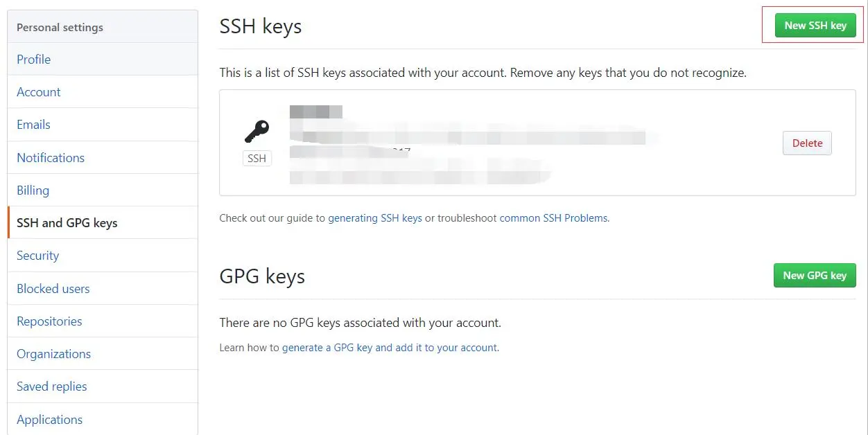868x435 pixels.
Task: Click the New GPG key button
Action: point(815,276)
